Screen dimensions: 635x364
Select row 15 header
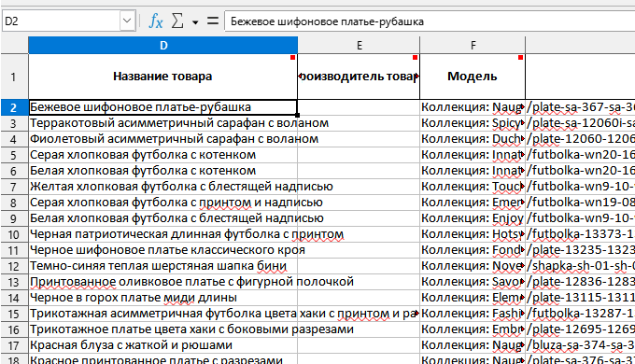point(13,314)
